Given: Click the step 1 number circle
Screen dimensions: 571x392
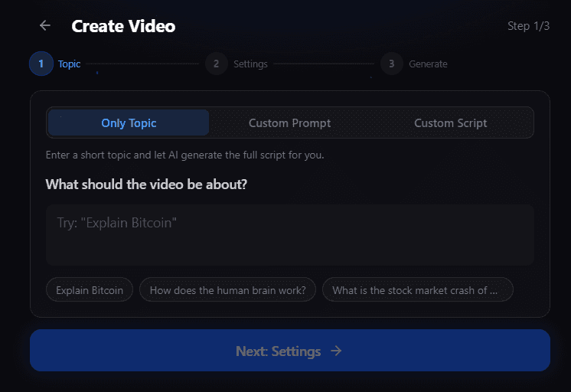Looking at the screenshot, I should [x=41, y=64].
